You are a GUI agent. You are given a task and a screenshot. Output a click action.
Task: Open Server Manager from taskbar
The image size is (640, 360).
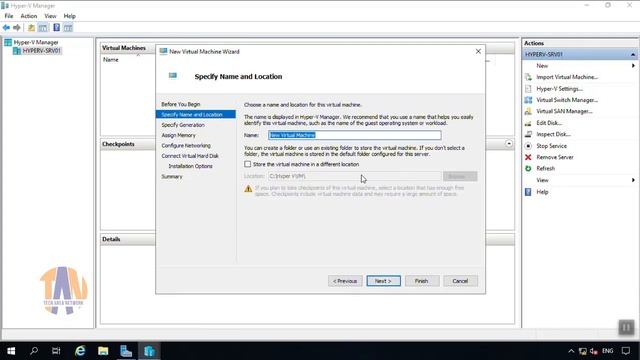[x=126, y=351]
